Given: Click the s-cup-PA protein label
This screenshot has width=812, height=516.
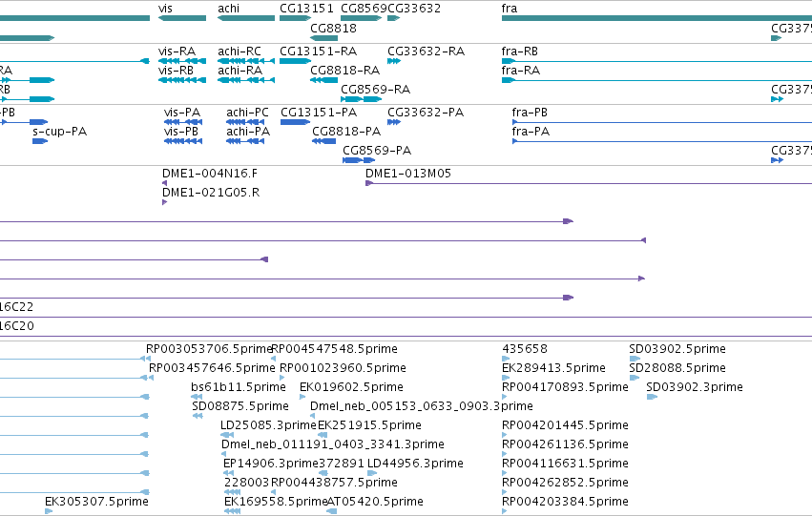Looking at the screenshot, I should pos(59,132).
